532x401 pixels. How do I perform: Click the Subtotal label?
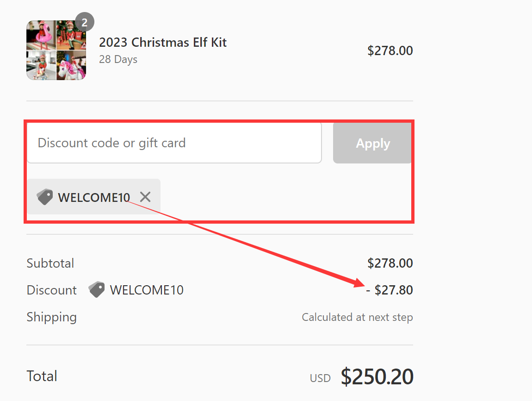point(50,263)
